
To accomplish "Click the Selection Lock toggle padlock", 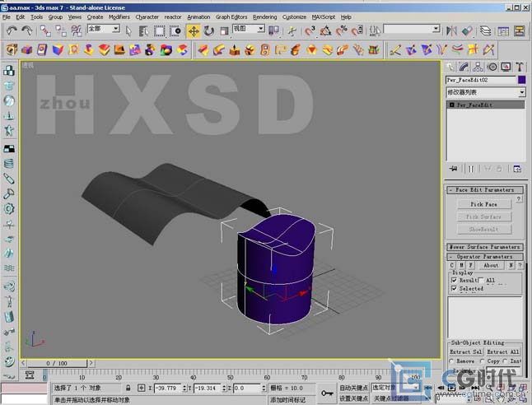I will point(128,388).
